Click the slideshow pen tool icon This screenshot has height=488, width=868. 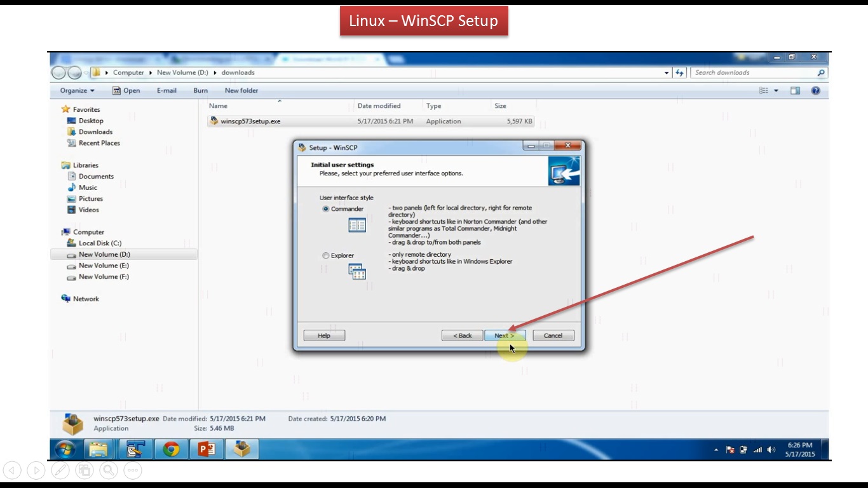[x=60, y=470]
